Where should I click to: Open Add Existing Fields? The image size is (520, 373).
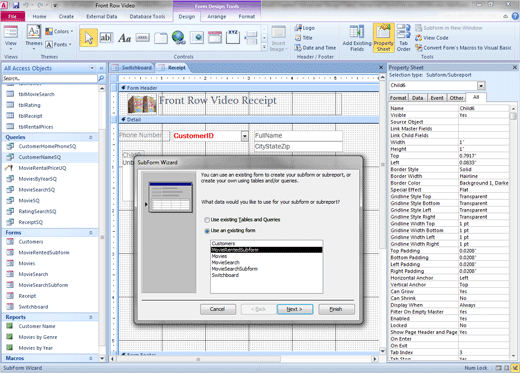357,38
